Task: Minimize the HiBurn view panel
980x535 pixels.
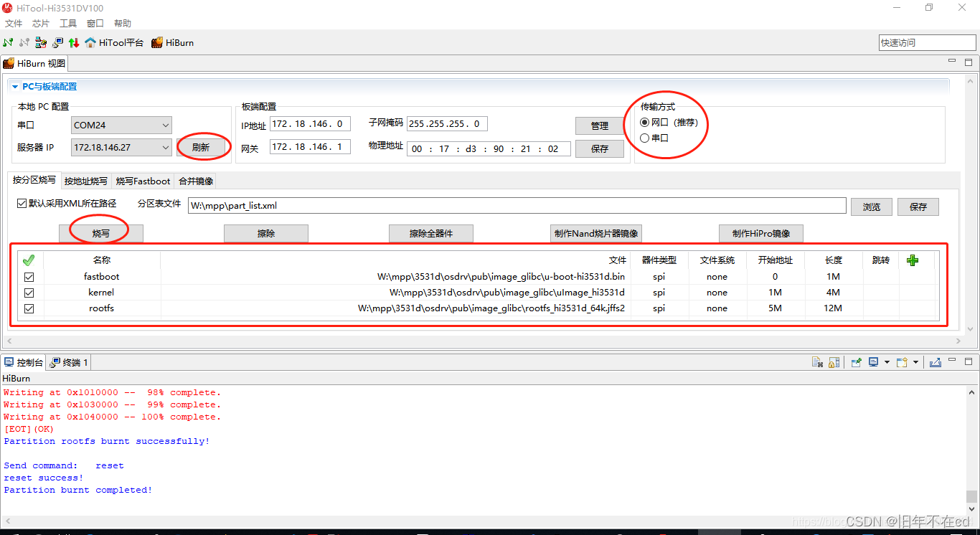Action: click(x=952, y=62)
